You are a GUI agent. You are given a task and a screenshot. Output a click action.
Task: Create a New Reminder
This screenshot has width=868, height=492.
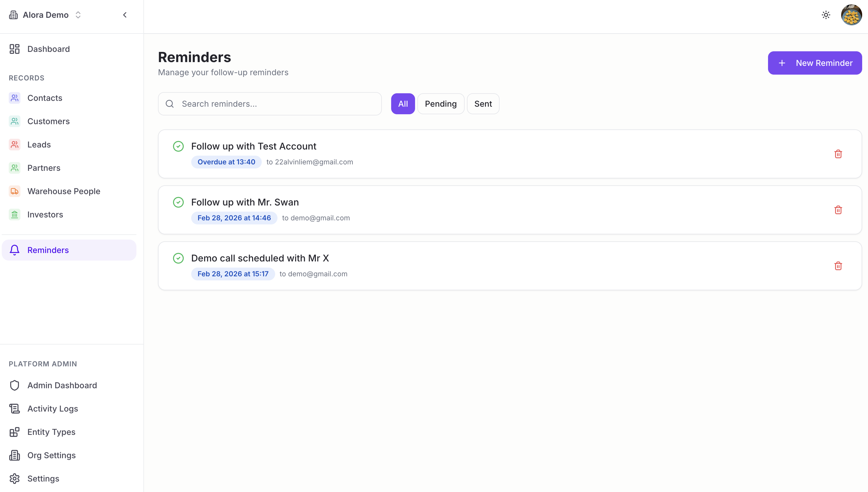click(x=815, y=63)
